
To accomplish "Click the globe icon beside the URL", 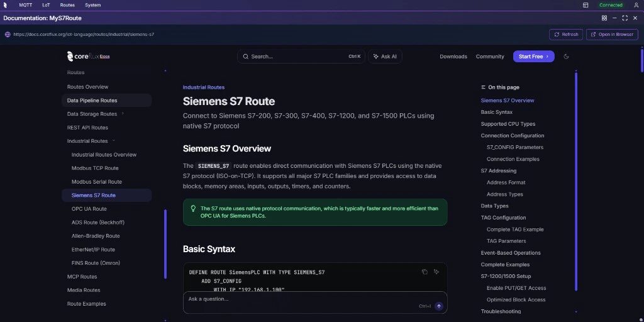I will [8, 35].
